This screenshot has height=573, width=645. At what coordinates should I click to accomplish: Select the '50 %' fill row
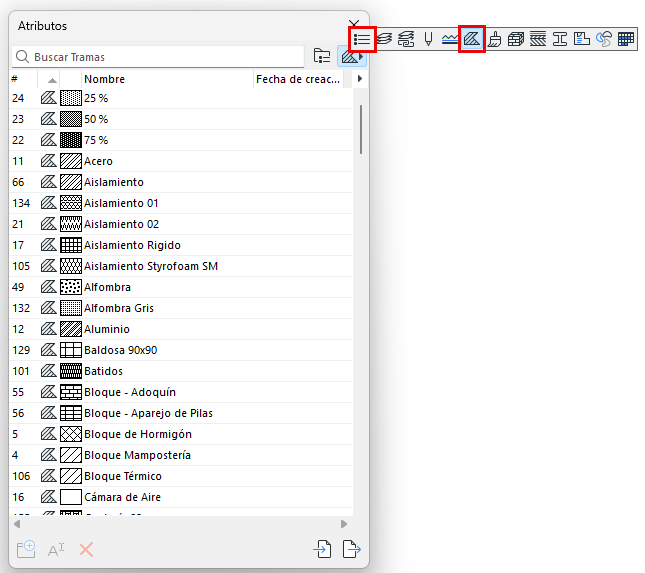click(181, 119)
